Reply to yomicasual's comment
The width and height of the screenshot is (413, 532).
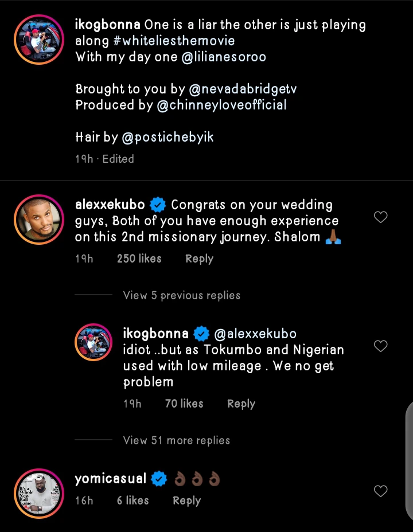click(x=186, y=500)
